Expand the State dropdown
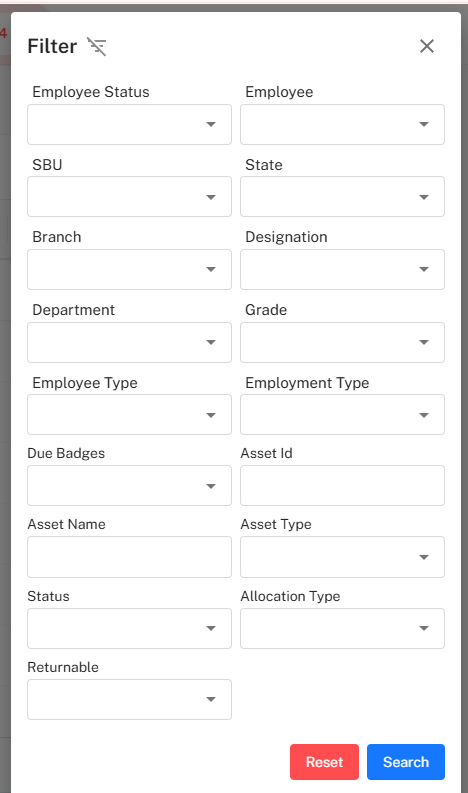Viewport: 468px width, 793px height. 343,197
